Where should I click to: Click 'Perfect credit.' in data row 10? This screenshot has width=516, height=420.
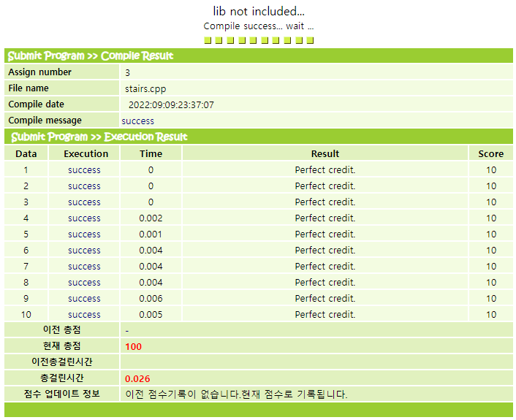pyautogui.click(x=325, y=315)
